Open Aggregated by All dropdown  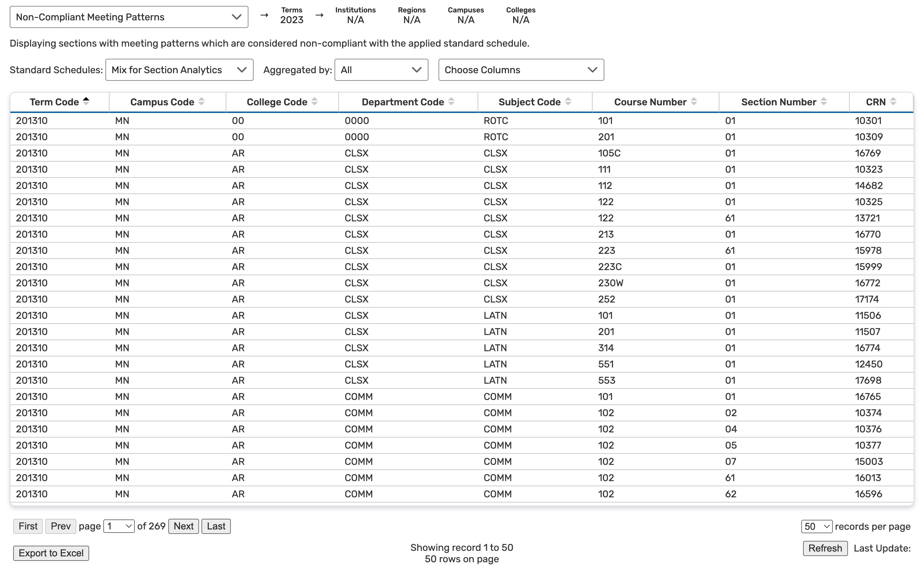381,70
